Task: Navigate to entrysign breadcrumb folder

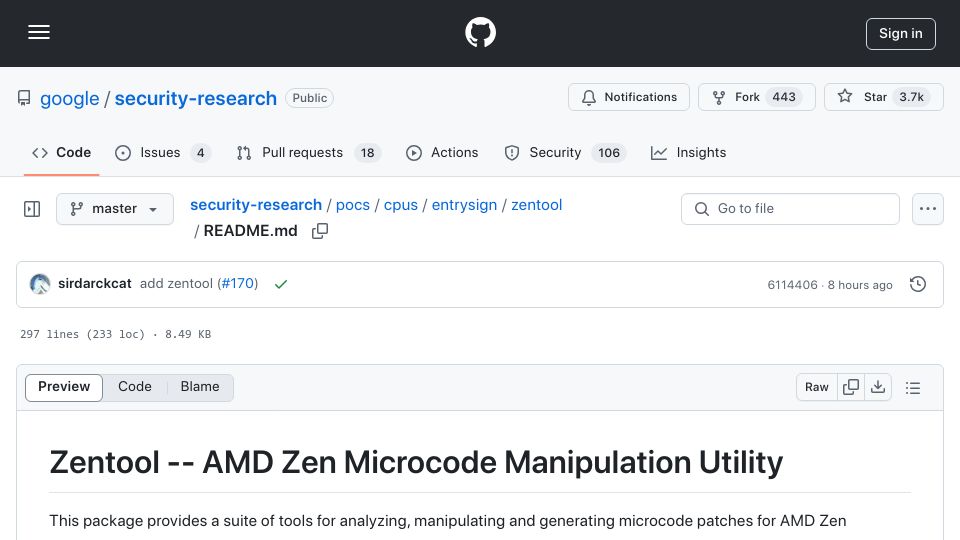Action: click(464, 204)
